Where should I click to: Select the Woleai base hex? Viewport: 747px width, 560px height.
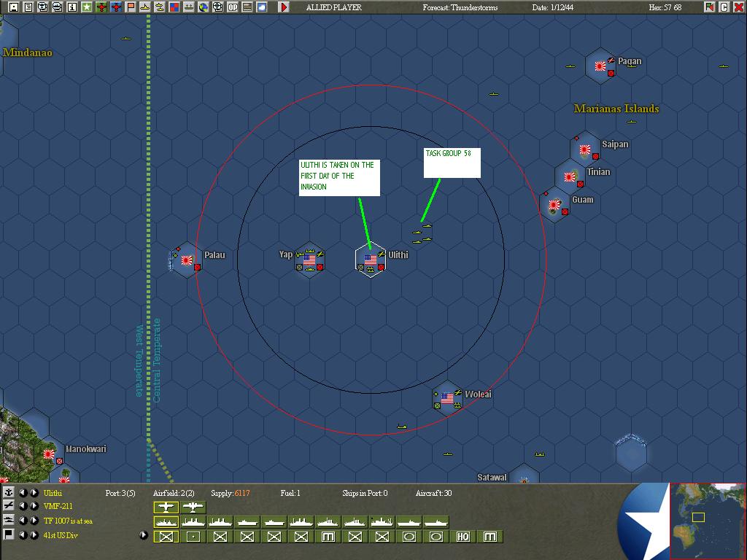pyautogui.click(x=447, y=398)
